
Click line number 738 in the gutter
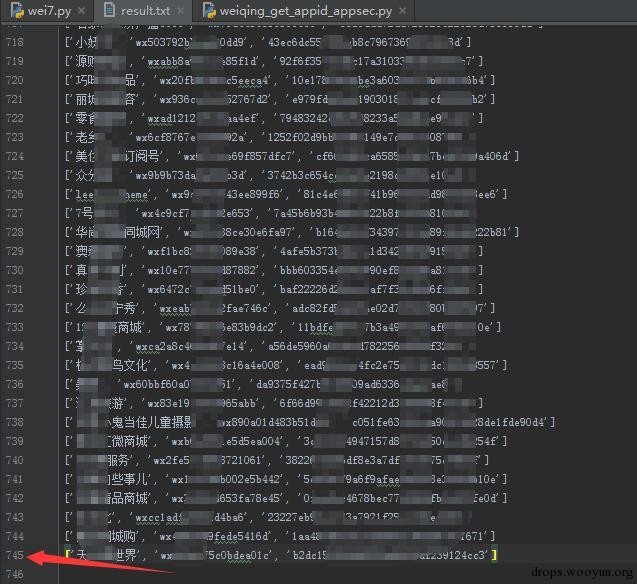point(15,422)
